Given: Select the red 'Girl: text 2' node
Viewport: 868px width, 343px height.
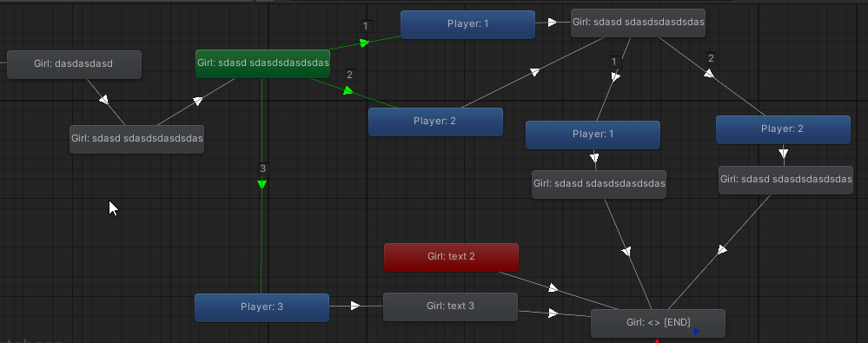Looking at the screenshot, I should [x=451, y=257].
